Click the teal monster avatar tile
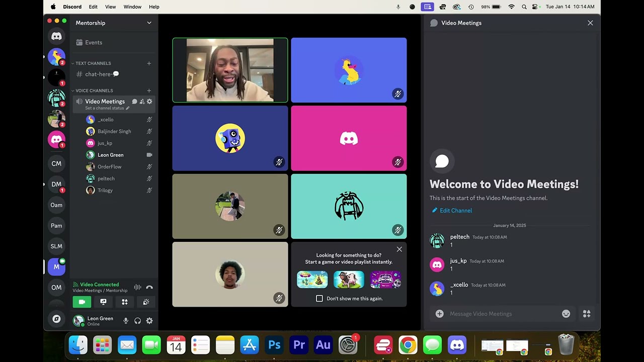The image size is (644, 362). 349,206
